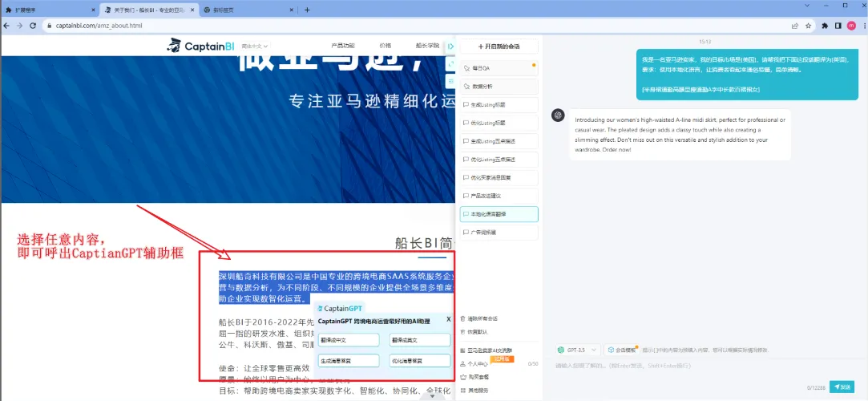Viewport: 868px width, 401px height.
Task: Open 船长学院 in the site navigation
Action: coord(427,46)
